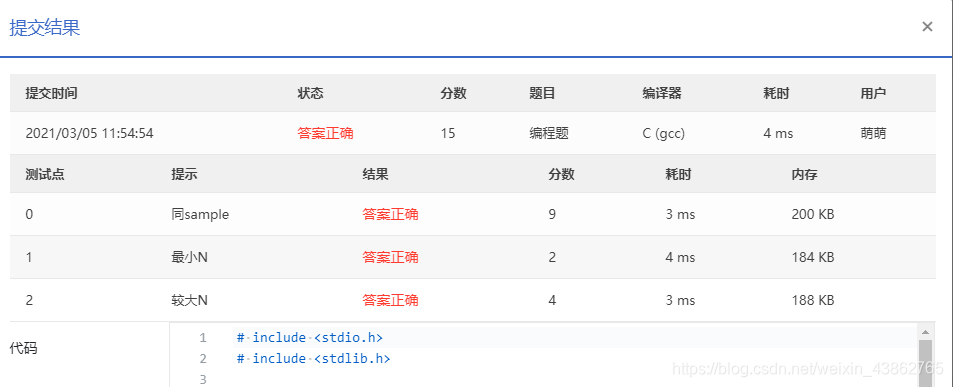Viewport: 953px width, 387px height.
Task: Click code line #include <stdio.h>
Action: 310,337
